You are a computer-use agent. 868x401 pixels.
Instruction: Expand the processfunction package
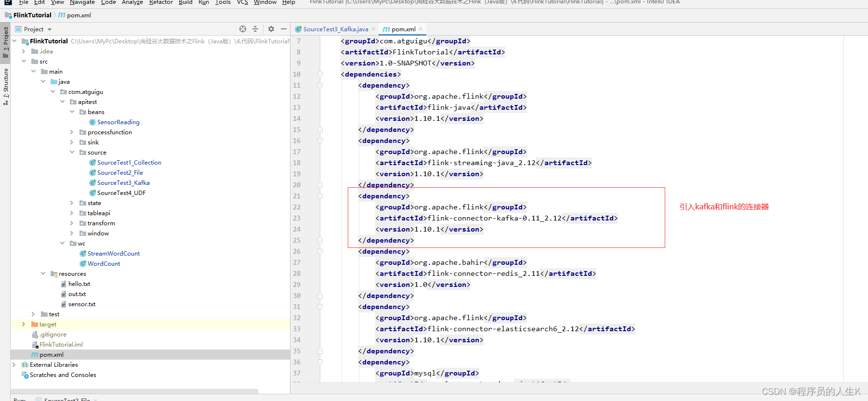click(72, 132)
